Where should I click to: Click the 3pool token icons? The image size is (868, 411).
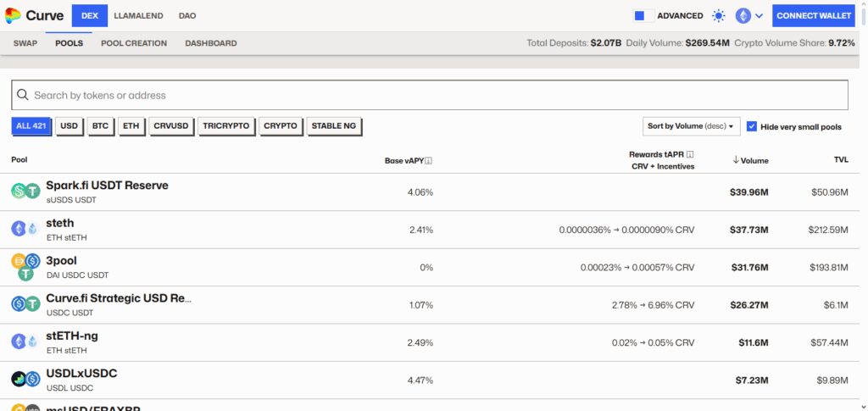click(26, 267)
